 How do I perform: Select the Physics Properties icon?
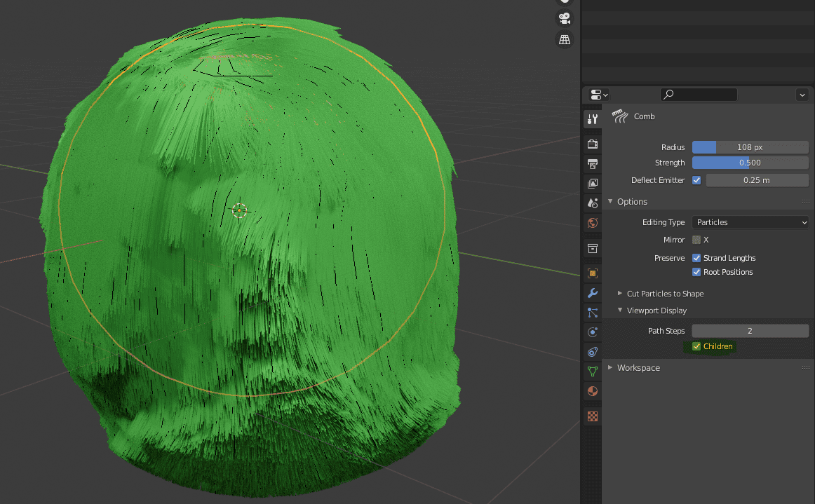coord(592,332)
